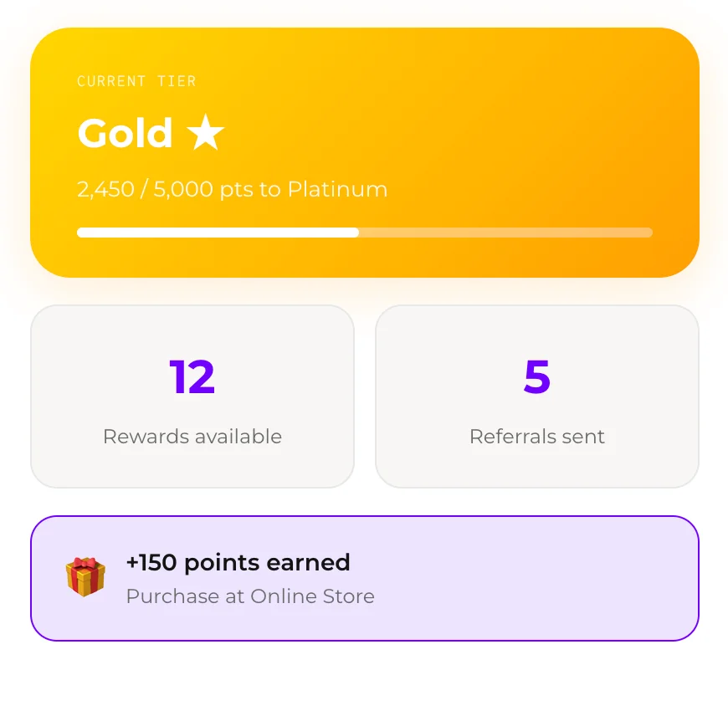
Task: Open the gift icon in the points notification
Action: (x=84, y=576)
